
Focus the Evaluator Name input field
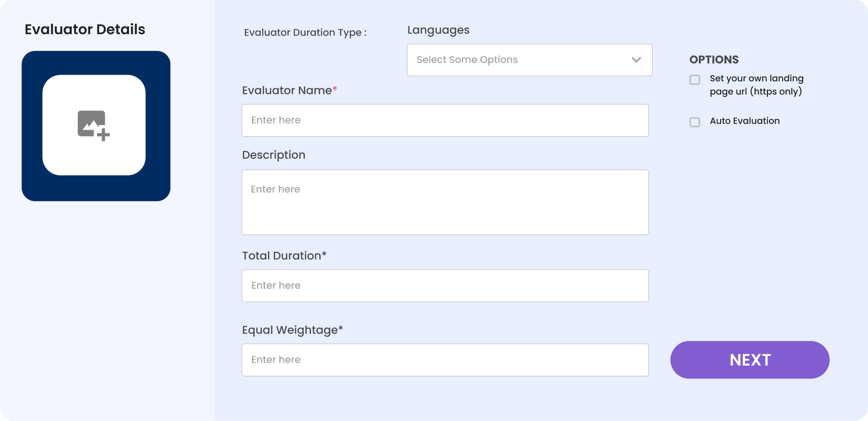(445, 121)
